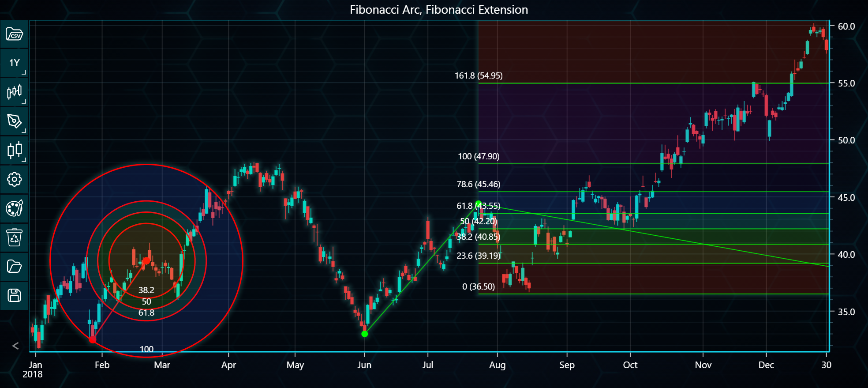Click the arc 100 label at the bottom

(x=146, y=349)
